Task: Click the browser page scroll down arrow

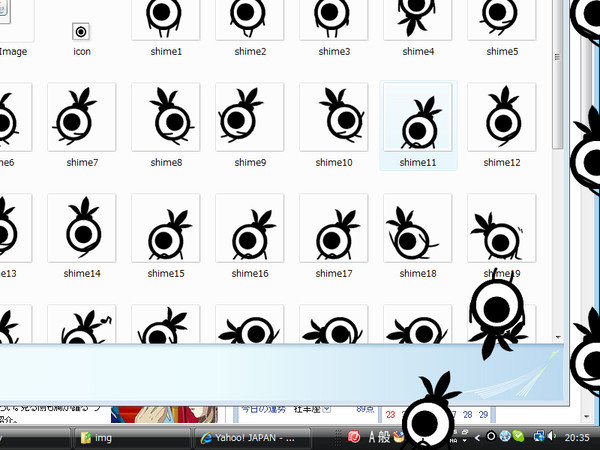Action: (x=587, y=416)
